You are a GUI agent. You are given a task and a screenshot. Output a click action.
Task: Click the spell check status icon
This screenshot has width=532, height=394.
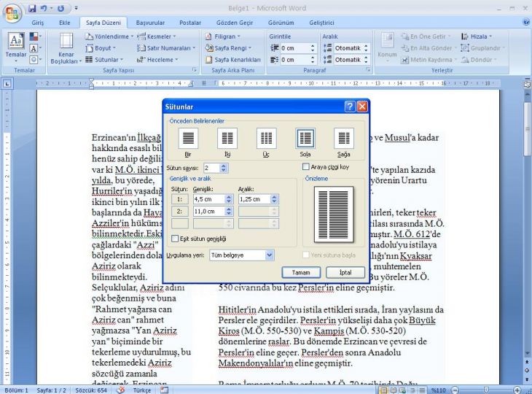click(120, 390)
